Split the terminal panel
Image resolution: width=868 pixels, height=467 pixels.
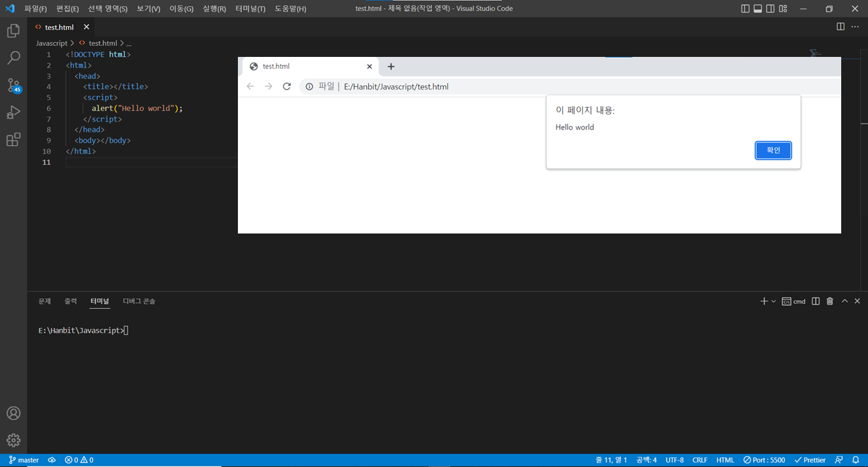[816, 301]
